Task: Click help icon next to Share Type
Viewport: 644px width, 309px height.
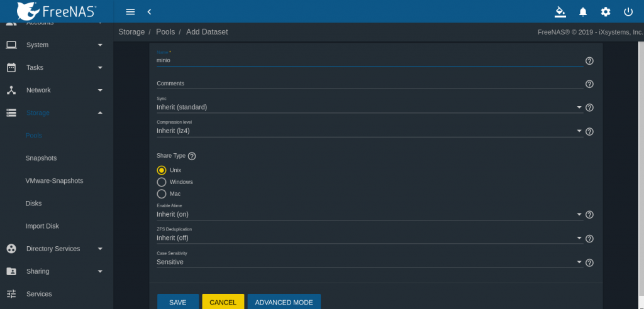Action: [x=192, y=156]
